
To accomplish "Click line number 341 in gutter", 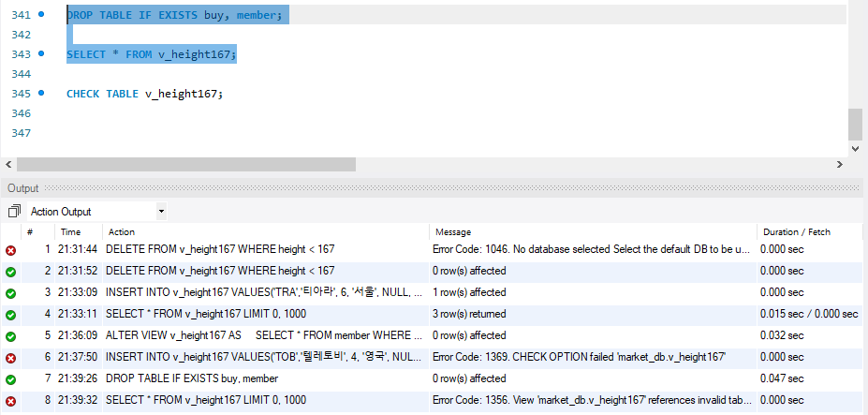I will click(21, 15).
